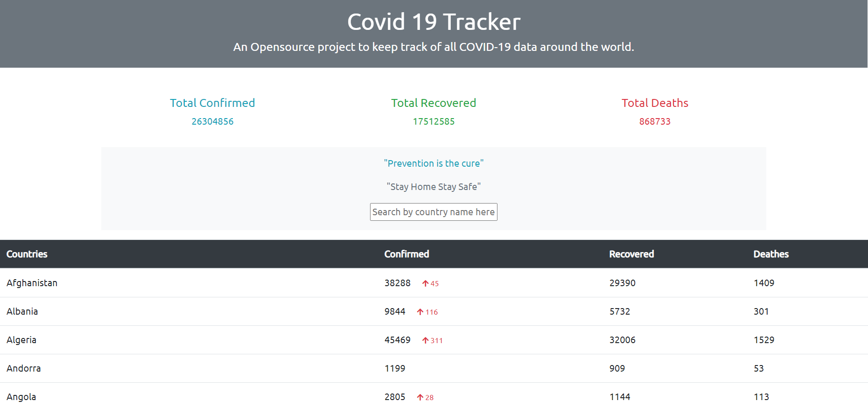868x408 pixels.
Task: Click Algeria's recovered count 32006
Action: pos(623,340)
